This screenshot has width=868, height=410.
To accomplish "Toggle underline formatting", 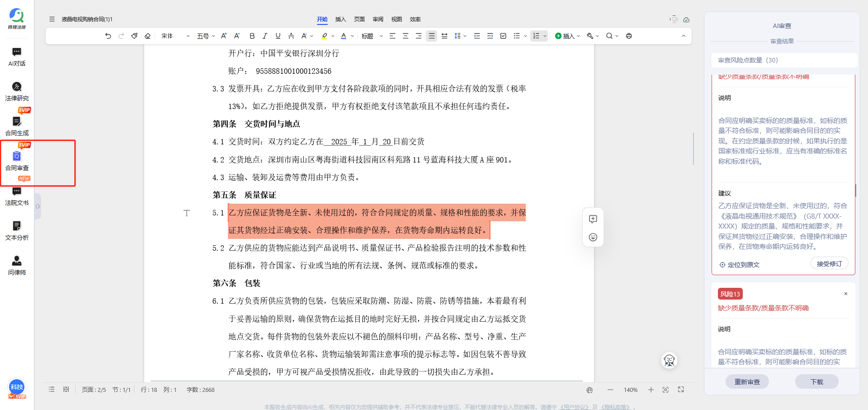I will click(278, 36).
